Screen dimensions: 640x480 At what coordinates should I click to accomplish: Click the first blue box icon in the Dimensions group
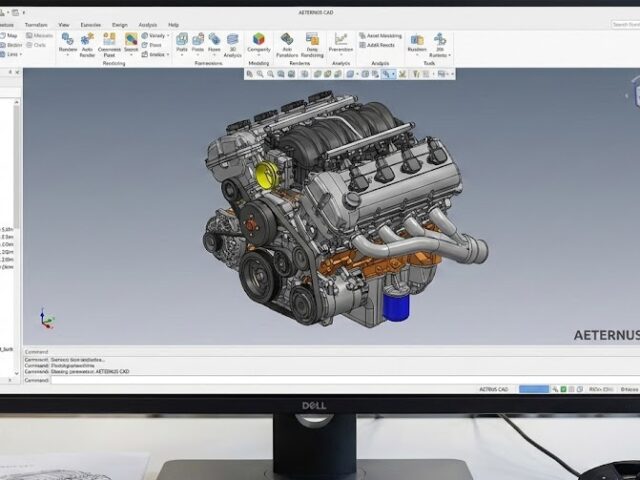click(x=182, y=39)
